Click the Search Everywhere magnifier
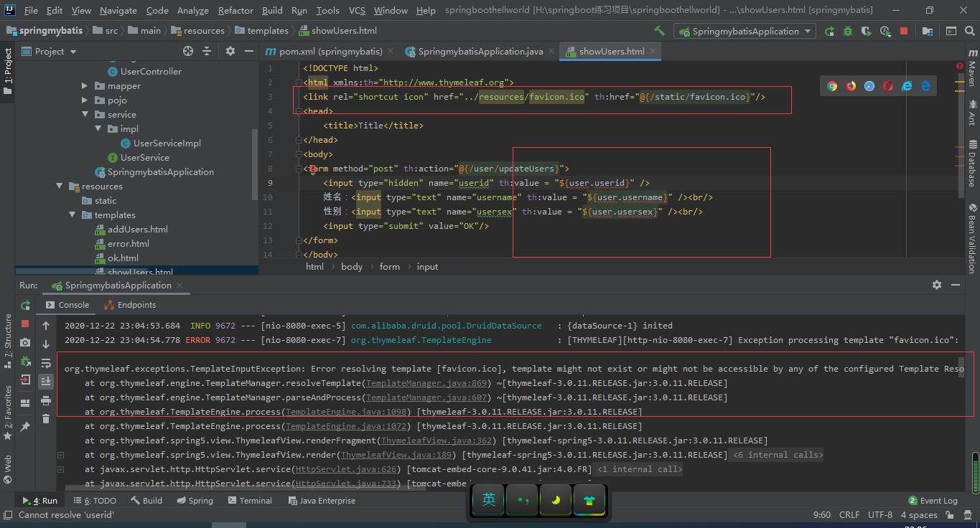Viewport: 980px width, 528px height. [x=970, y=31]
